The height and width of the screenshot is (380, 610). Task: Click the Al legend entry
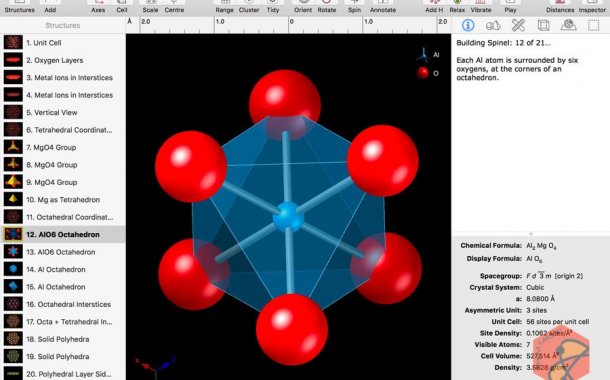click(x=428, y=55)
